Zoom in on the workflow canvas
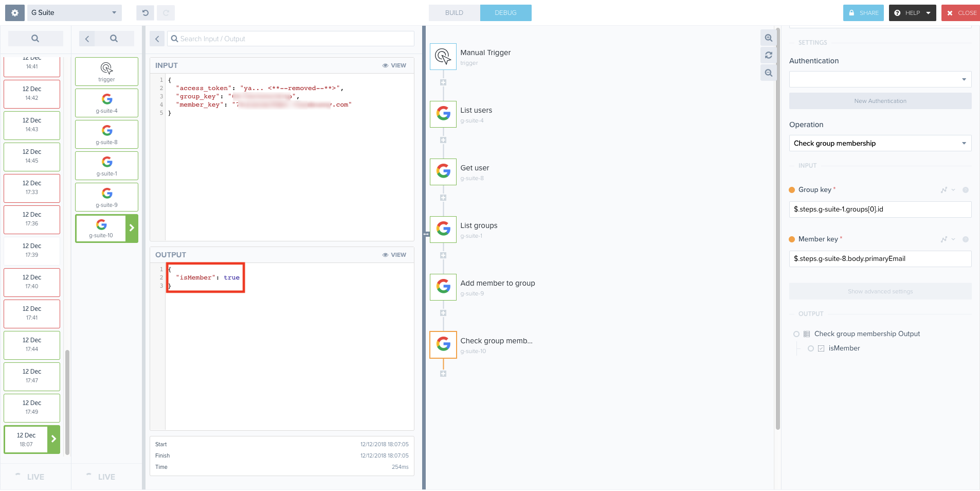Screen dimensions: 980x491 (768, 38)
